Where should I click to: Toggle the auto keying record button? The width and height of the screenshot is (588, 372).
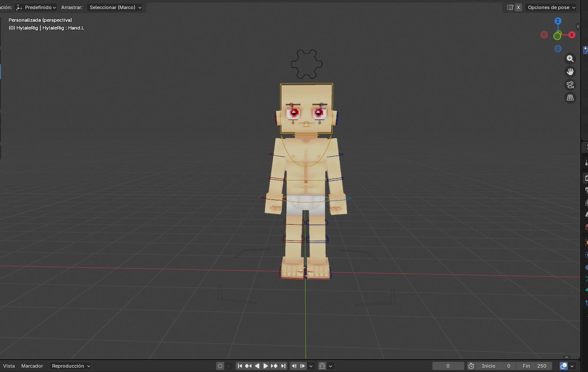(x=220, y=366)
